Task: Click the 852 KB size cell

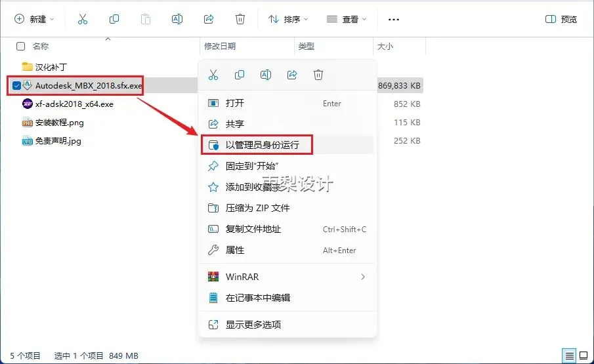Action: point(407,104)
